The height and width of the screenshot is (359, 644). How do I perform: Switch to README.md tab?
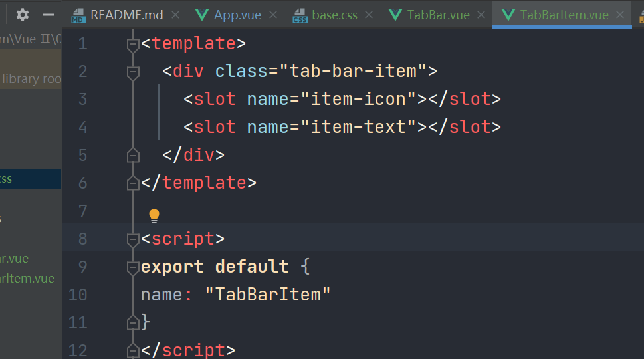click(126, 15)
